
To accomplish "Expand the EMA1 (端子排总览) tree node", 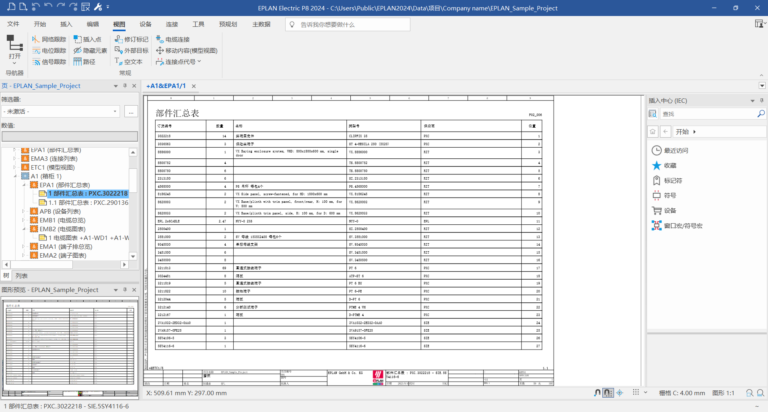I will point(24,247).
